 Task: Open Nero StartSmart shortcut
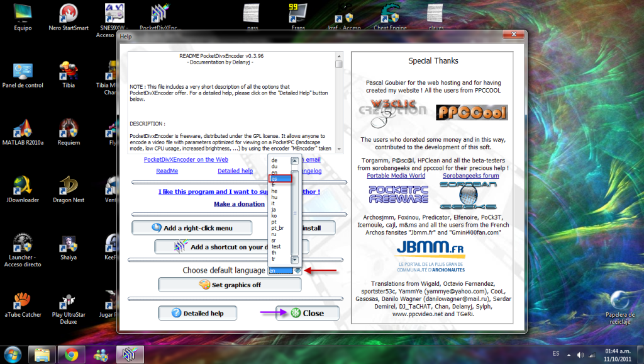tap(69, 17)
